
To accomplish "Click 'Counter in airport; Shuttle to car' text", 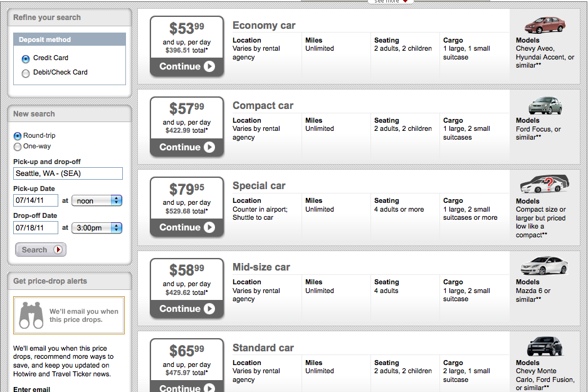I will [260, 214].
